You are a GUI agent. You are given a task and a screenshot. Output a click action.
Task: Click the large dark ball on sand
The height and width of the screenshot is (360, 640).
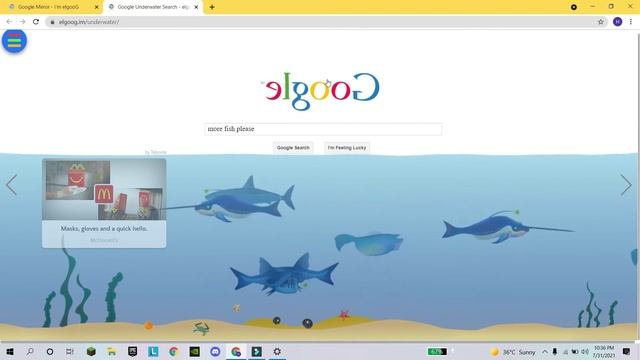307,324
